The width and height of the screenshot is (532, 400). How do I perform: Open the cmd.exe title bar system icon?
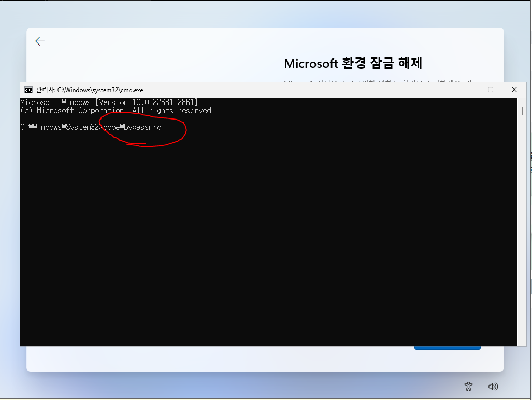coord(28,90)
